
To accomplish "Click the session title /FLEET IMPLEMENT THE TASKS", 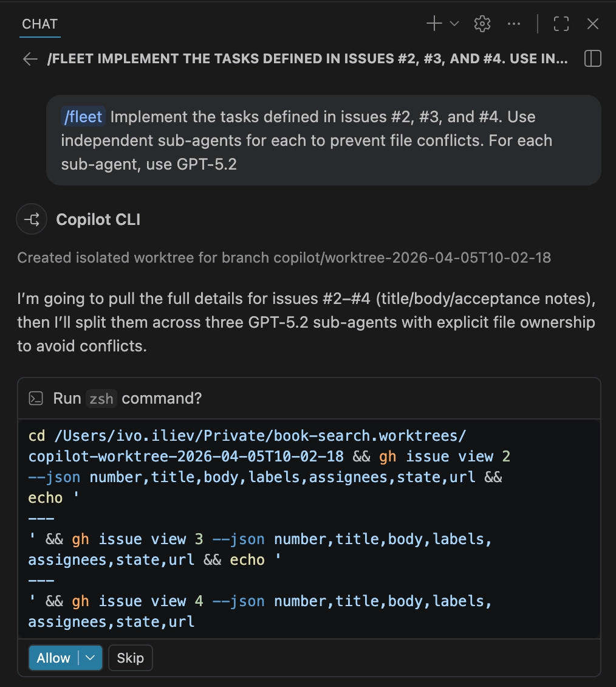I will coord(307,59).
